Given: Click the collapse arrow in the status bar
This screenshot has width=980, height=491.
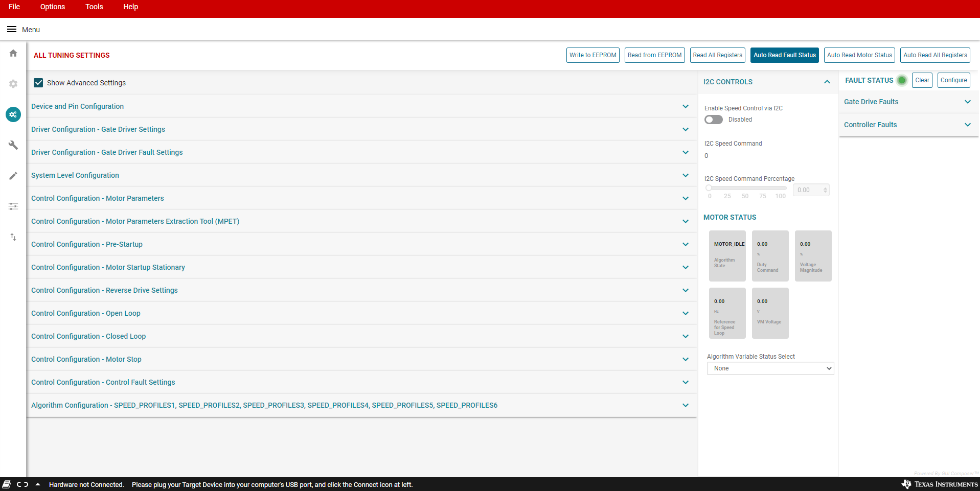Looking at the screenshot, I should coord(37,484).
